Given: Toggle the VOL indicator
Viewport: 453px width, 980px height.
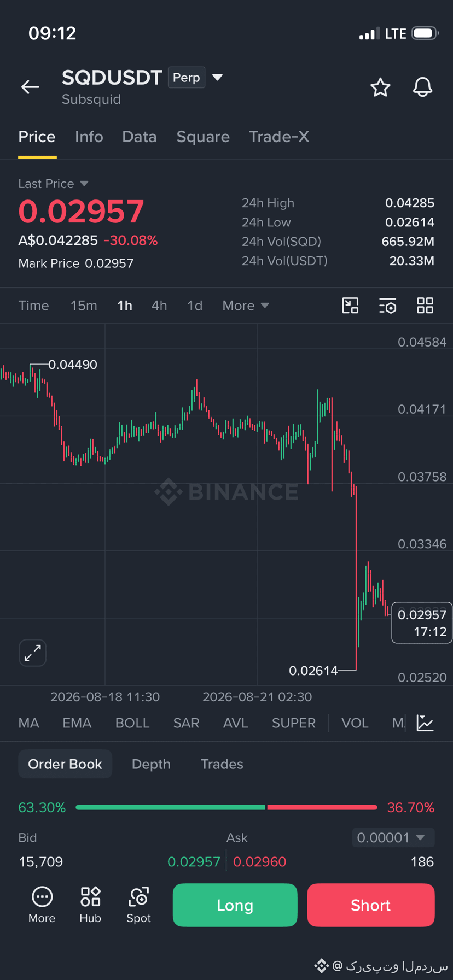Looking at the screenshot, I should 355,723.
